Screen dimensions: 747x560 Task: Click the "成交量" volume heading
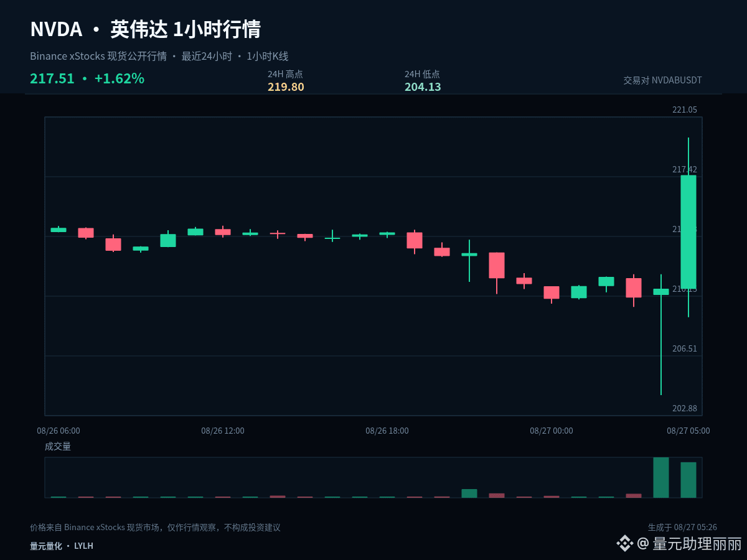[x=58, y=446]
